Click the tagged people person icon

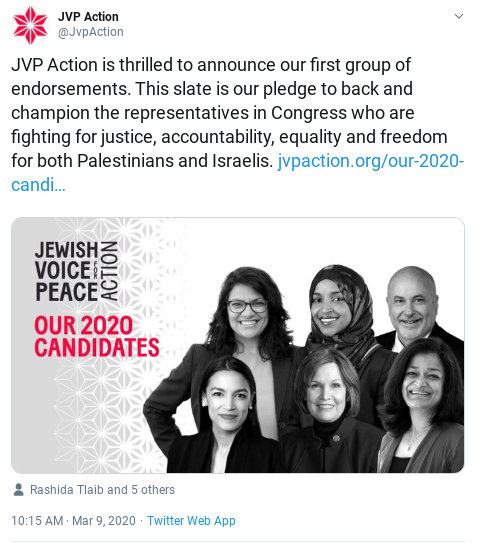pyautogui.click(x=18, y=490)
